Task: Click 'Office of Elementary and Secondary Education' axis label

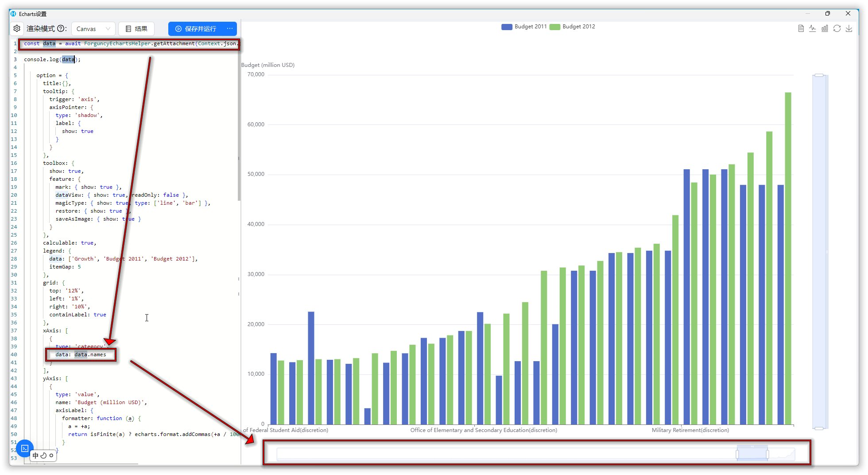Action: pos(484,430)
